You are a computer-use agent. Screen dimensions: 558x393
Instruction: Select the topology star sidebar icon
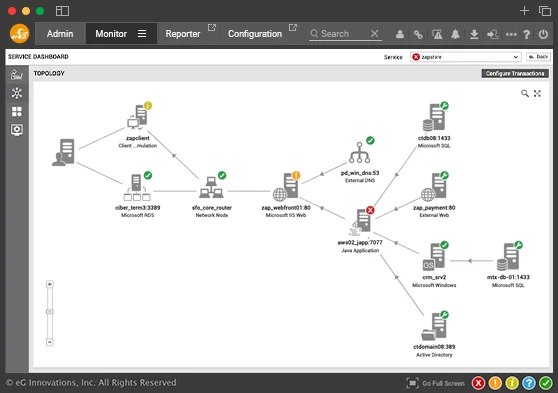point(17,93)
